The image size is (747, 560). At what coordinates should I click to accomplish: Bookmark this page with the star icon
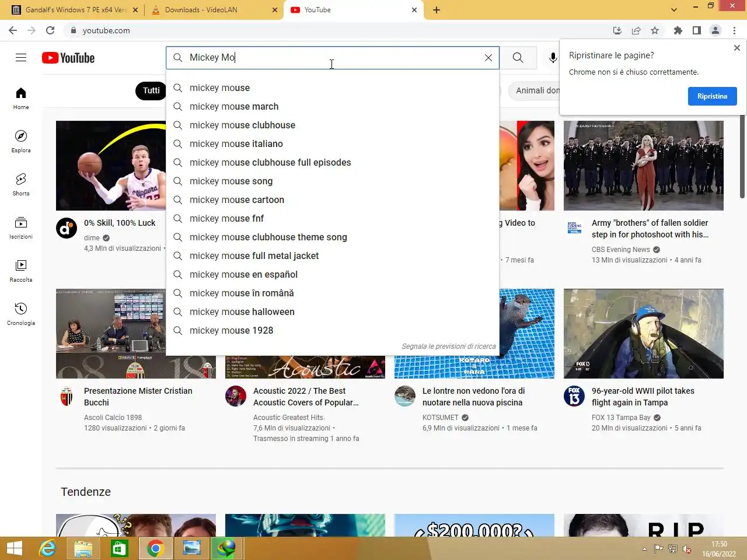point(655,30)
